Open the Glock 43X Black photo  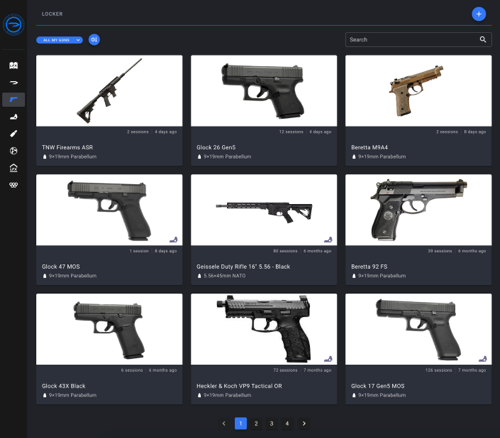tap(109, 329)
